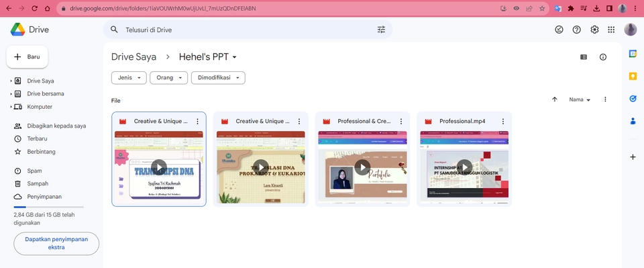
Task: Open Berbintang starred files
Action: pos(41,152)
